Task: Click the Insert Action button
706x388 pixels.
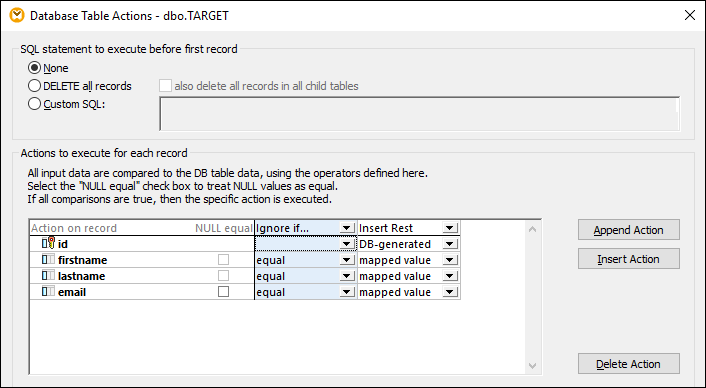Action: click(x=629, y=259)
